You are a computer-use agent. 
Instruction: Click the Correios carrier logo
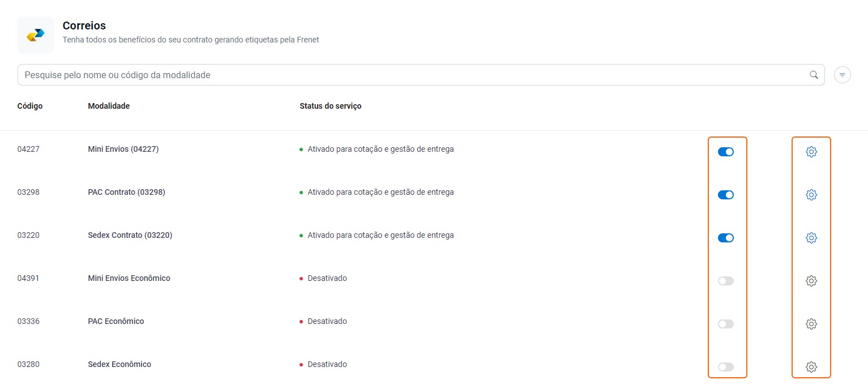(x=35, y=35)
